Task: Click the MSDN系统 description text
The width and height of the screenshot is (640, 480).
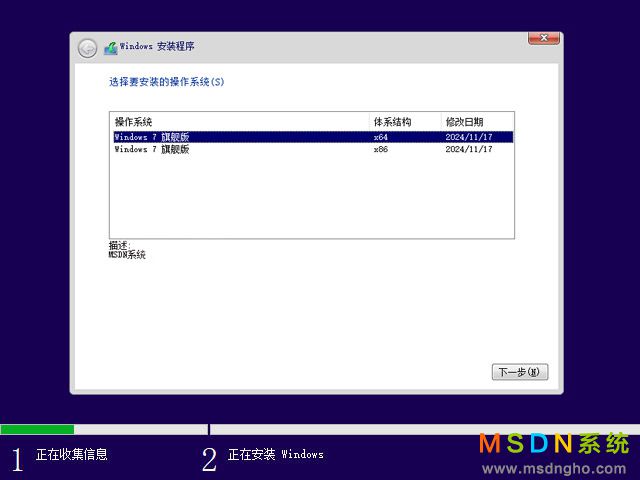Action: (127, 255)
